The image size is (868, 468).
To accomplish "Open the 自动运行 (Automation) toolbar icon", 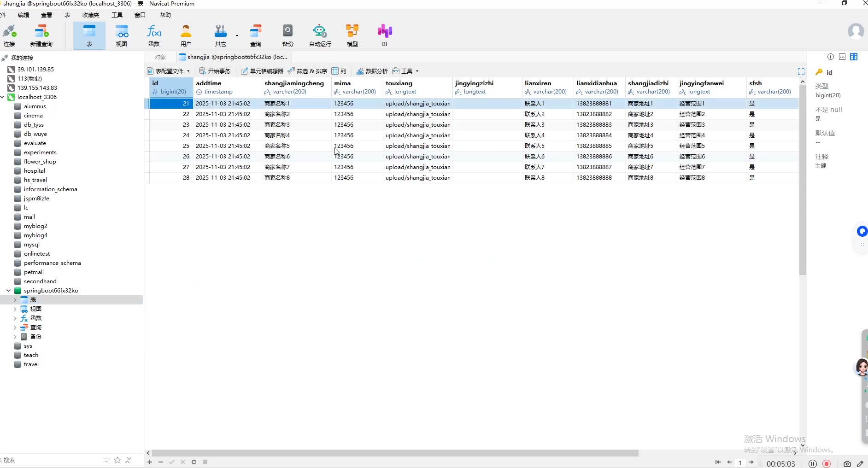I will (320, 35).
